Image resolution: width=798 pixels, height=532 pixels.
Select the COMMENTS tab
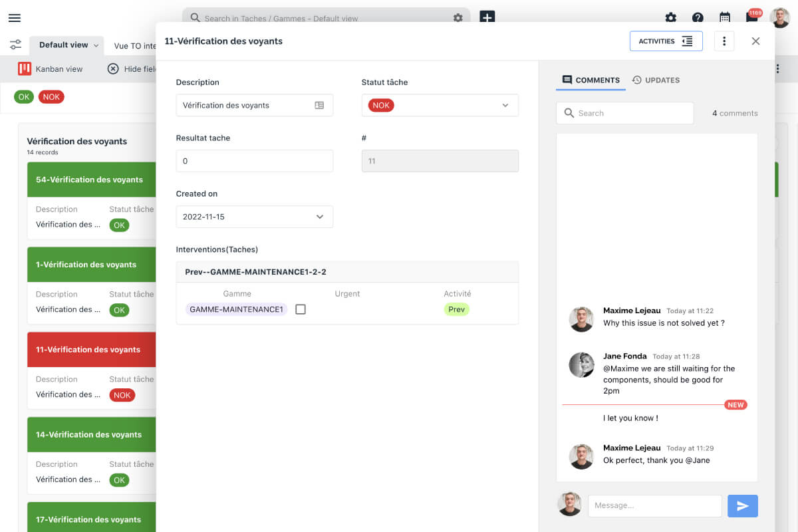click(591, 80)
